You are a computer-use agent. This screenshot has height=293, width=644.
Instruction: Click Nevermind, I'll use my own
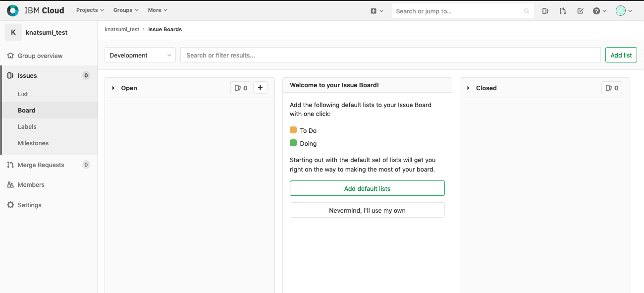click(367, 210)
